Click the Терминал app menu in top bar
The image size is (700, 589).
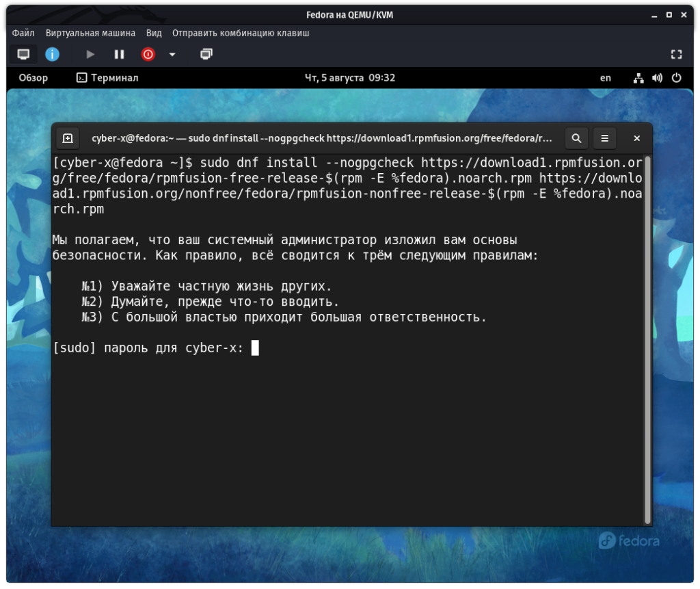point(107,78)
